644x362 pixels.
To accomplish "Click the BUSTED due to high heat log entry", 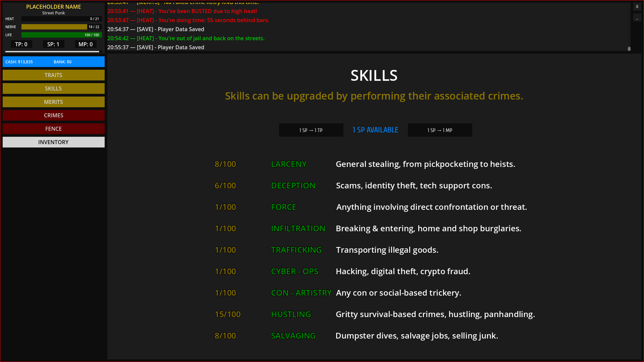I will click(x=182, y=11).
